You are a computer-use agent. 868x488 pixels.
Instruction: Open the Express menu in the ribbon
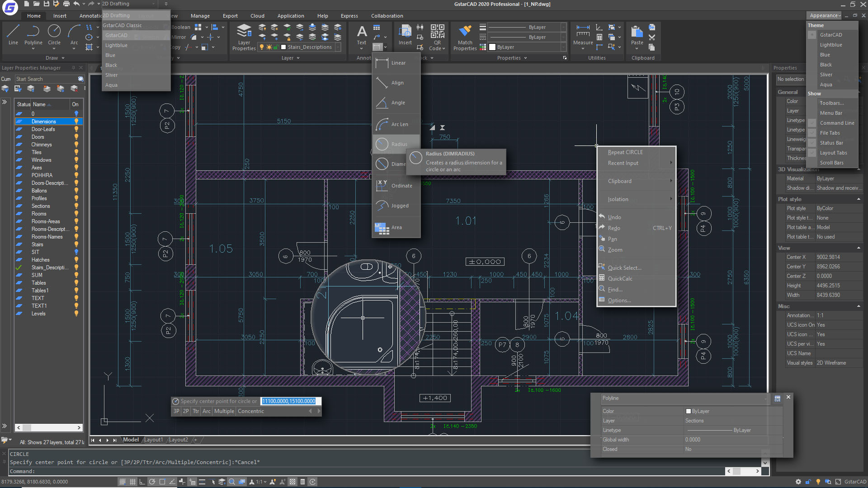[x=349, y=15]
